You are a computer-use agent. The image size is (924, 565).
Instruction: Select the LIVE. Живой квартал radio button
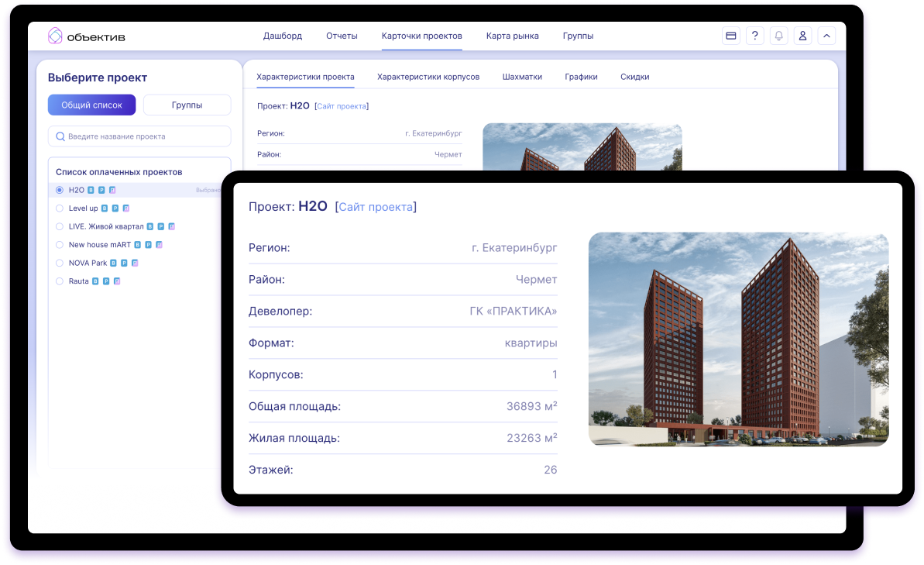60,227
